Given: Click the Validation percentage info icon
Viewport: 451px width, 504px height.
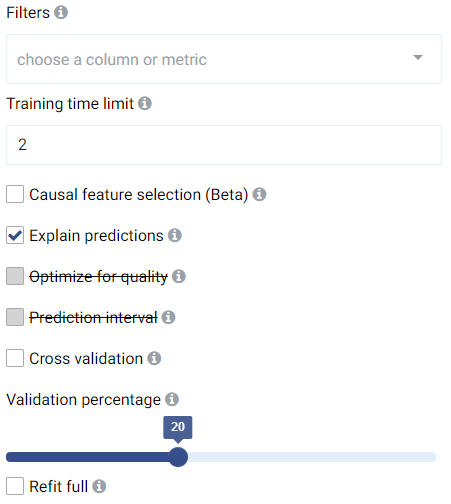Looking at the screenshot, I should 172,399.
